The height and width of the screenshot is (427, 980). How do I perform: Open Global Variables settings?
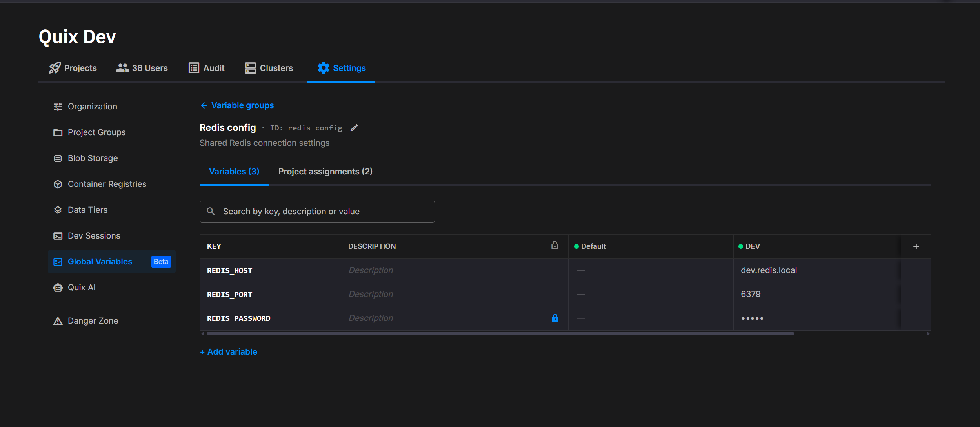pyautogui.click(x=112, y=262)
